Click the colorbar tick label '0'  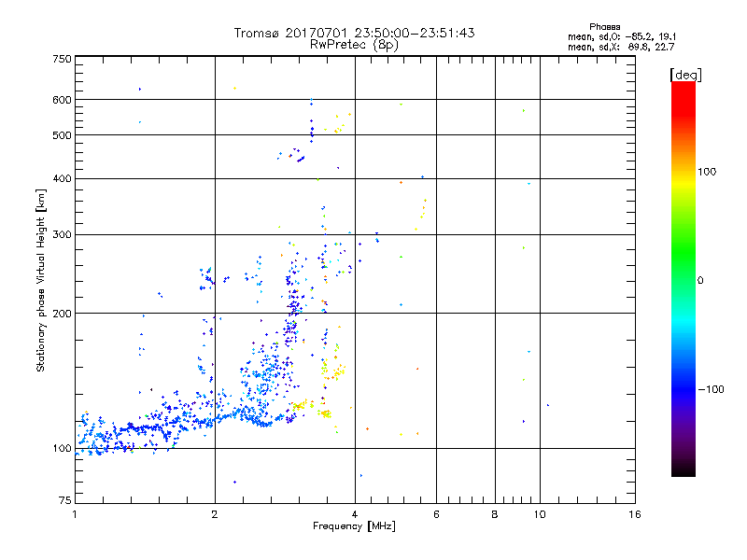700,280
